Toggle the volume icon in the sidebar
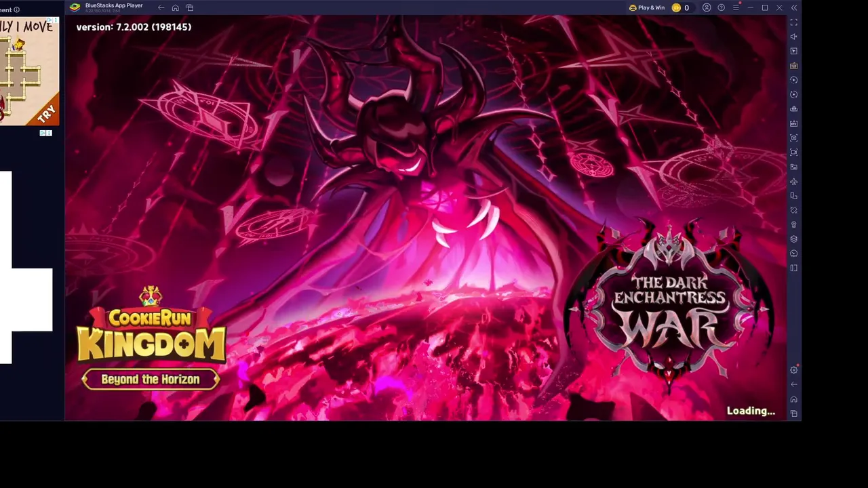 point(794,37)
